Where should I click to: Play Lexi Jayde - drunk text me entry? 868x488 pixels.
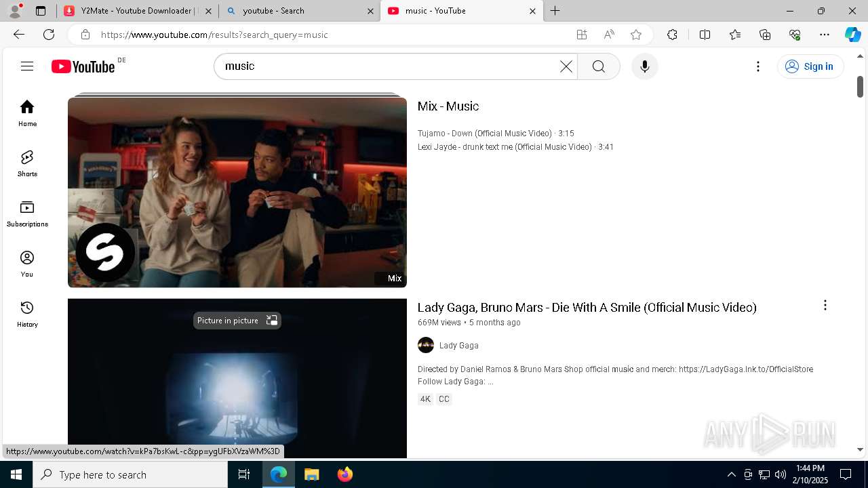pyautogui.click(x=515, y=147)
